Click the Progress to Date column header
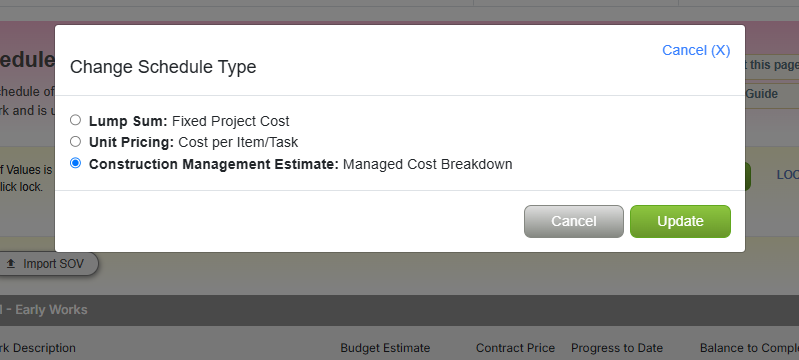Screen dimensions: 799x360 [617, 348]
